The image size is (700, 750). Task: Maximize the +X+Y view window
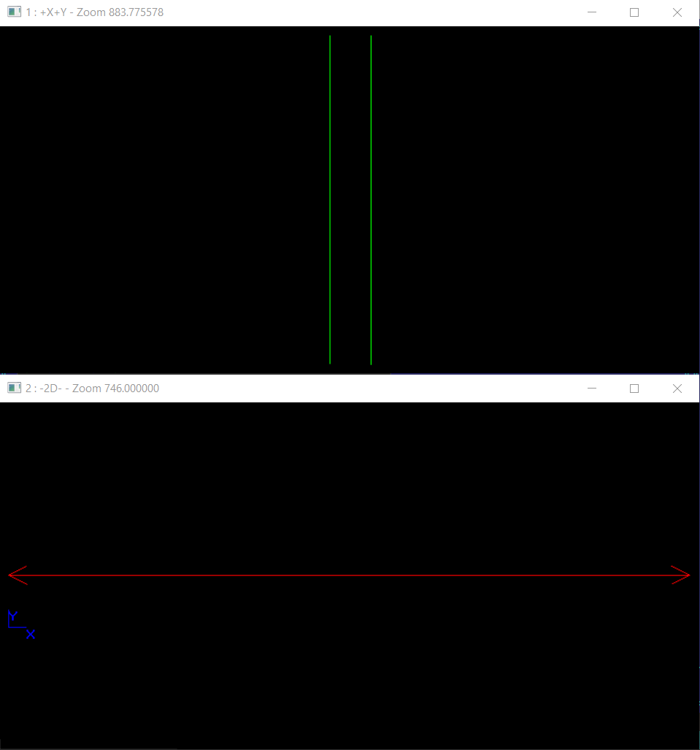tap(634, 12)
